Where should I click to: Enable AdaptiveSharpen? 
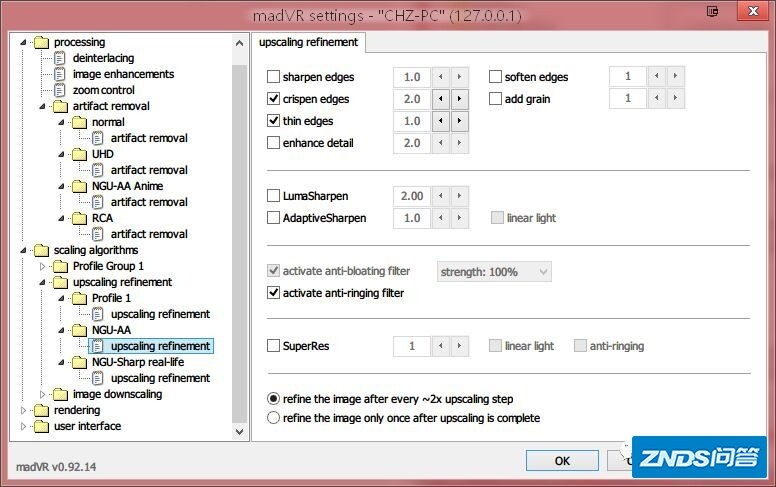click(x=273, y=218)
